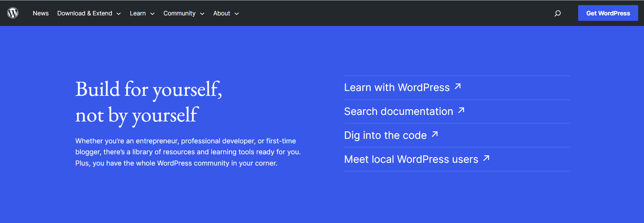
Task: Click the WordPress logo icon
Action: (13, 13)
